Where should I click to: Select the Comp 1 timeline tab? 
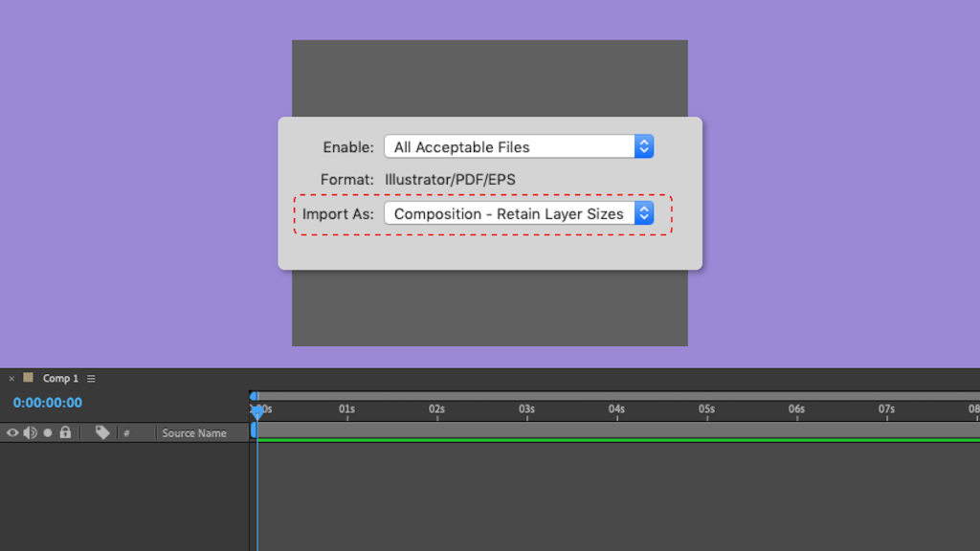point(60,379)
